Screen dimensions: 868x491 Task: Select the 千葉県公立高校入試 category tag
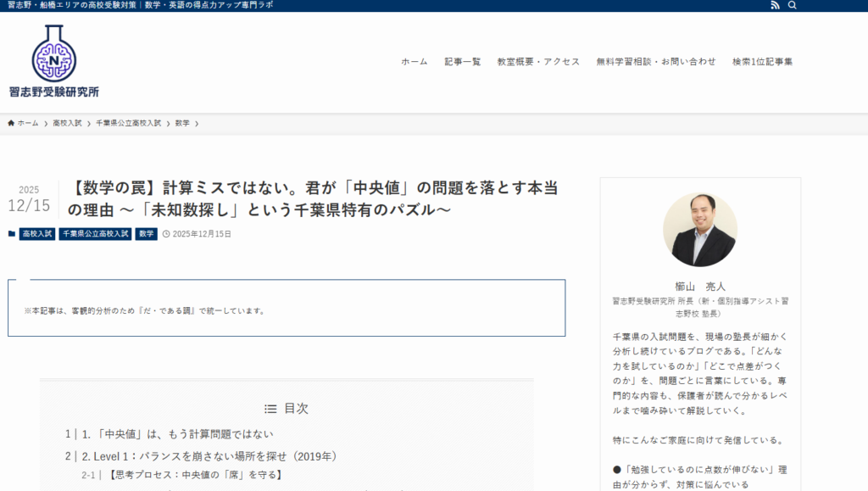pos(95,234)
